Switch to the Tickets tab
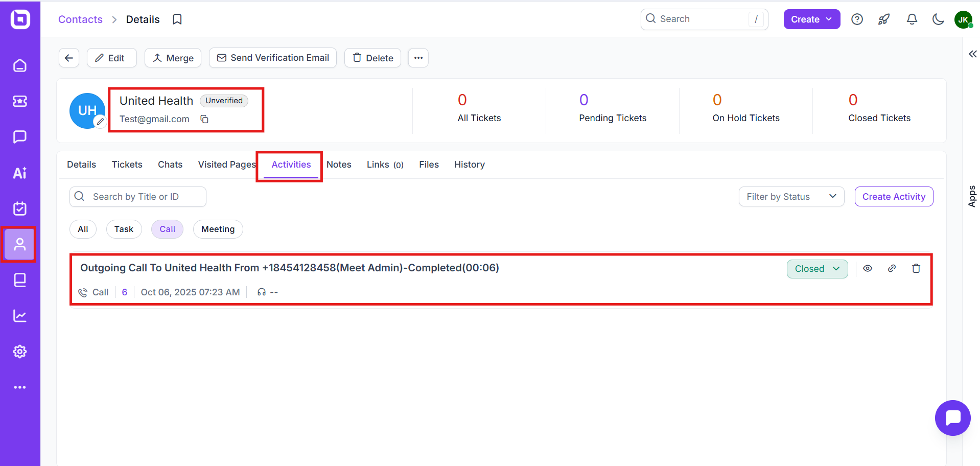This screenshot has width=980, height=466. 127,165
